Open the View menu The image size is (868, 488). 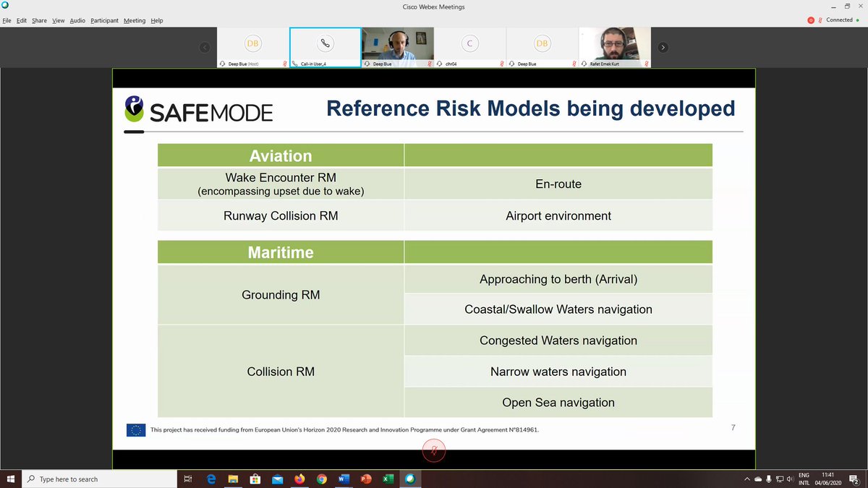[59, 20]
